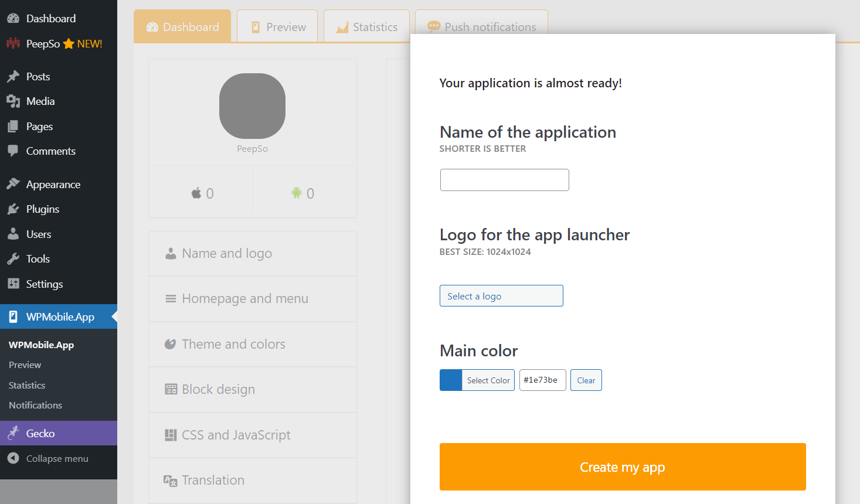Click the Dashboard gauge icon in the sidebar

pos(13,19)
